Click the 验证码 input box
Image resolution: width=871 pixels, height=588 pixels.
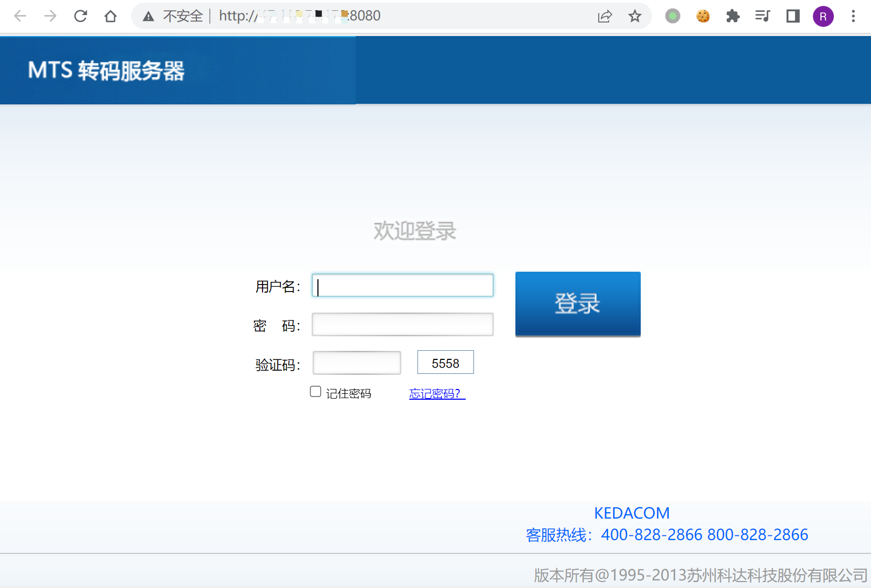tap(357, 363)
